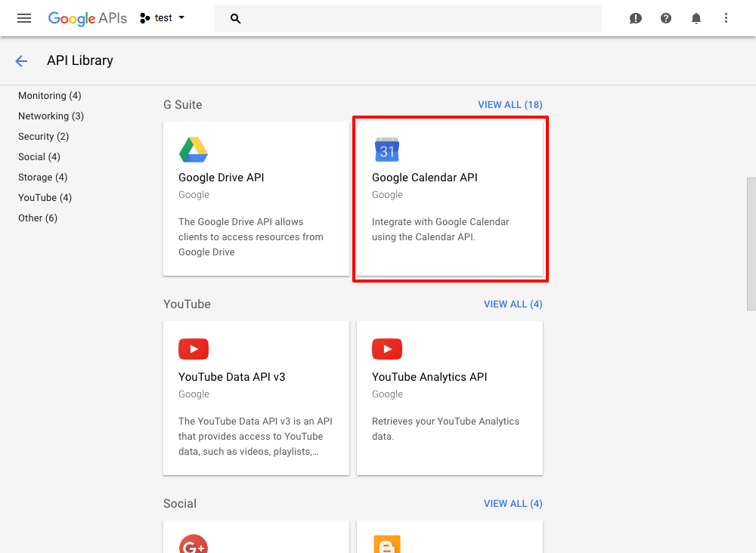The image size is (756, 553).
Task: Open the help question mark icon
Action: (x=666, y=18)
